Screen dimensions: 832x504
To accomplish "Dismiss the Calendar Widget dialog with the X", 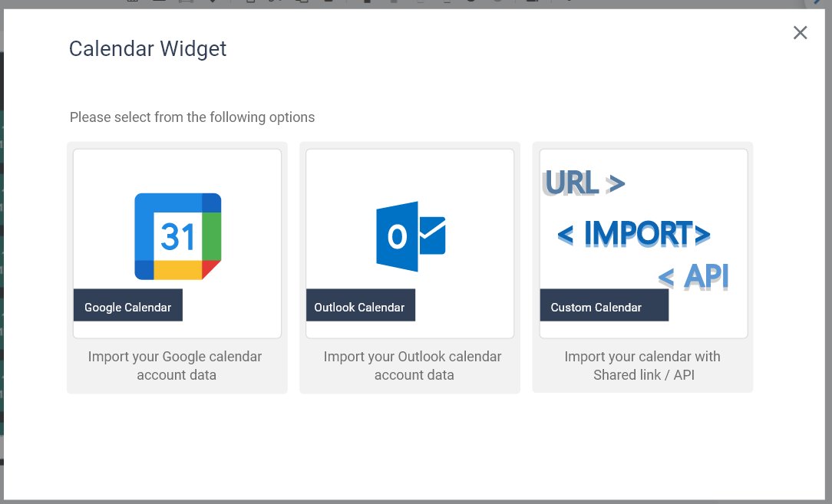I will click(x=801, y=32).
